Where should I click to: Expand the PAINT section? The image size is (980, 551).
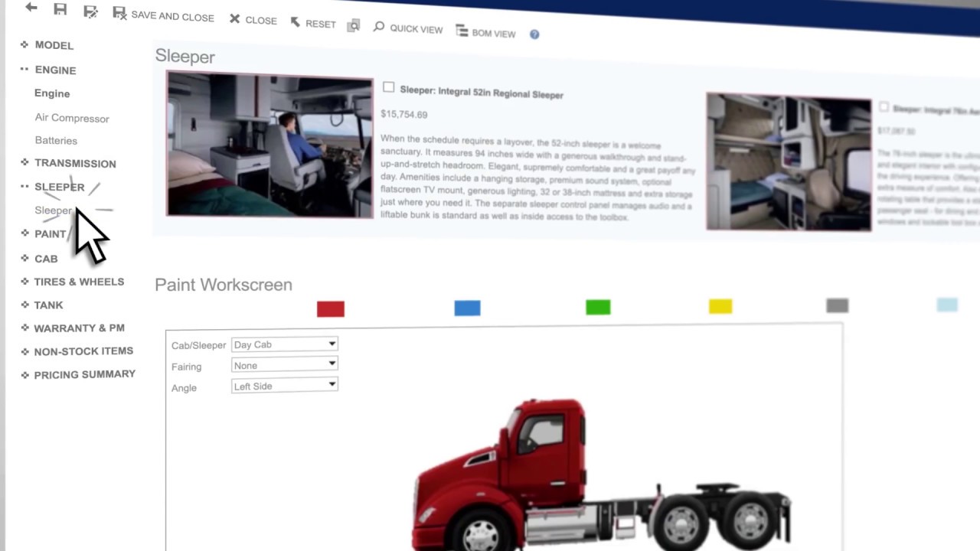pos(44,233)
